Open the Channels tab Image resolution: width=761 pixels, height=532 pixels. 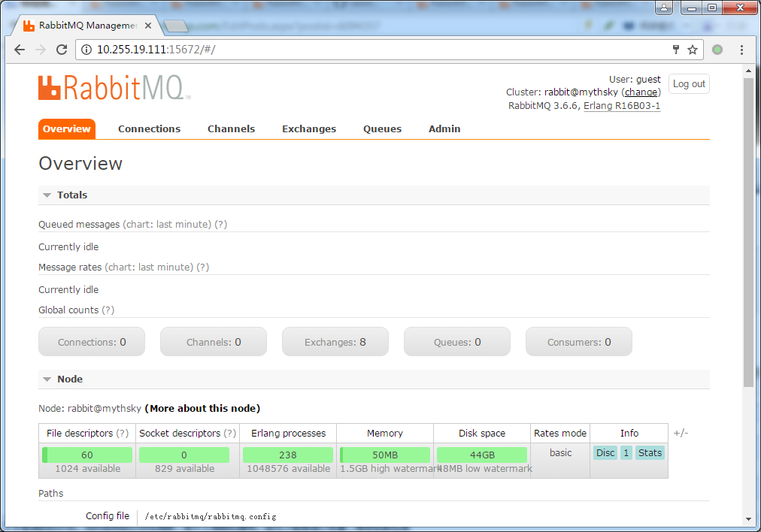231,129
